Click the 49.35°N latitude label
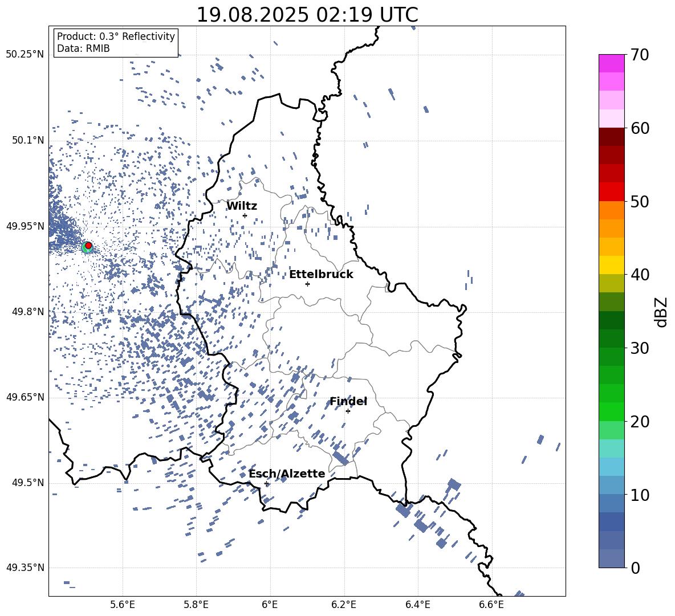 (x=25, y=568)
